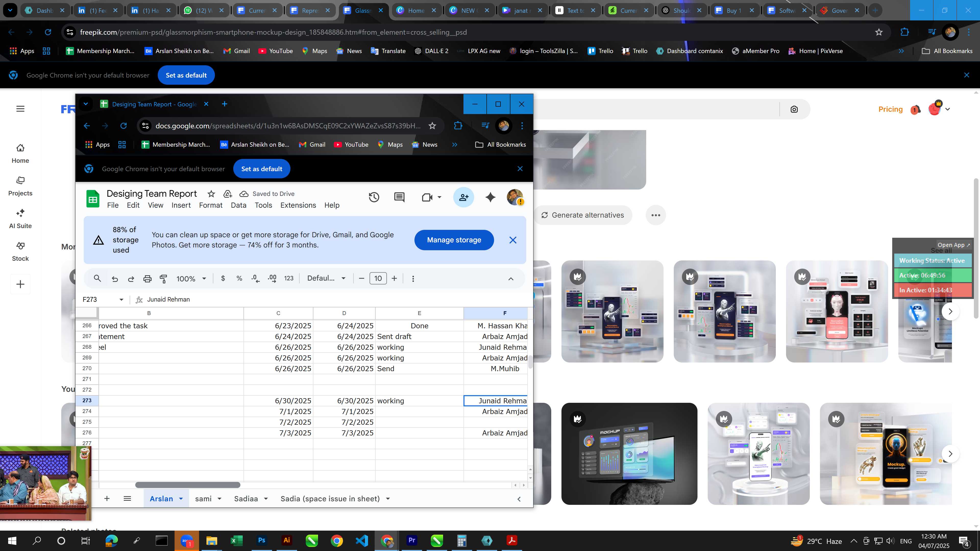Open the Data menu in Sheets

pos(239,205)
